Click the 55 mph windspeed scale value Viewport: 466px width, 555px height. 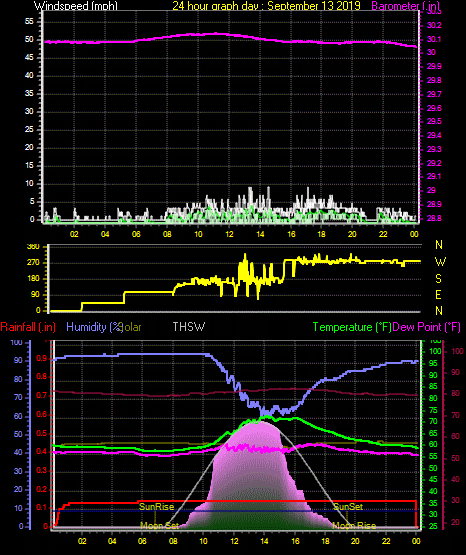tap(29, 22)
